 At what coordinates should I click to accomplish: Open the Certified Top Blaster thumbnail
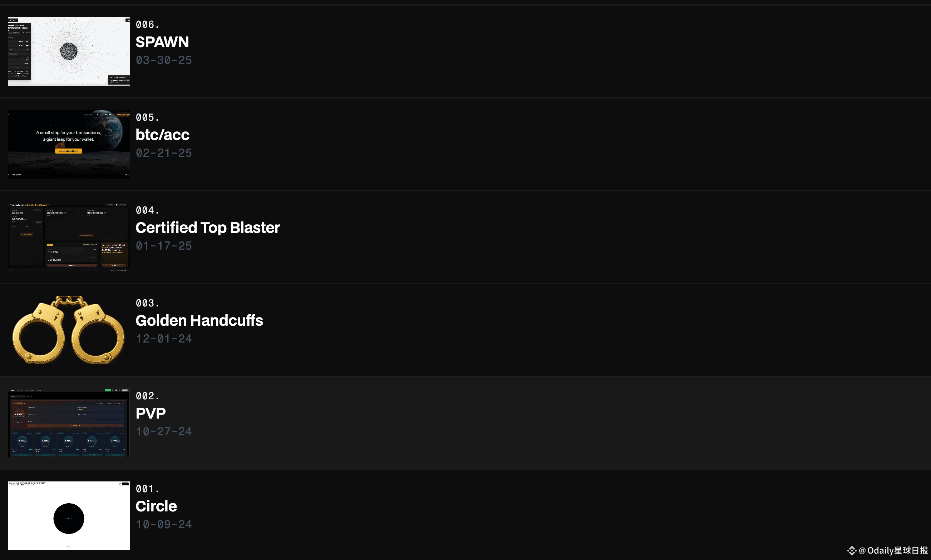tap(69, 237)
